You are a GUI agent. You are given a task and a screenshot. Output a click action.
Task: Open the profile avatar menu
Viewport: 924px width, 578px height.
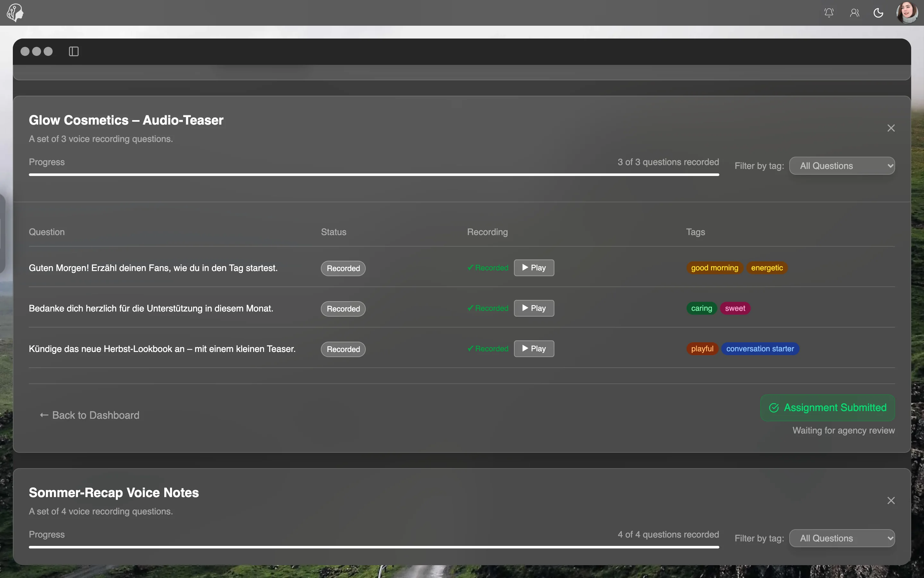pos(907,13)
